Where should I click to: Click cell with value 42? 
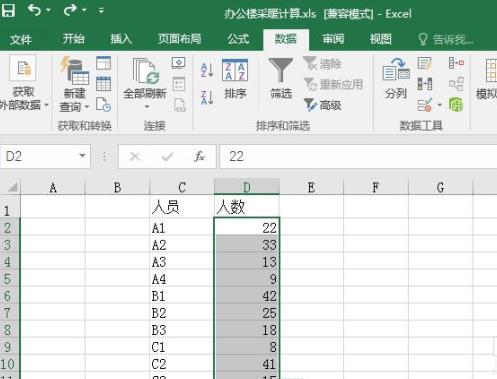[247, 296]
